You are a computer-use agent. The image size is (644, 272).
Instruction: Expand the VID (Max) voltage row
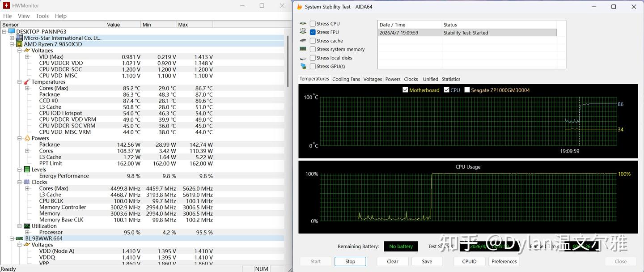click(x=27, y=57)
